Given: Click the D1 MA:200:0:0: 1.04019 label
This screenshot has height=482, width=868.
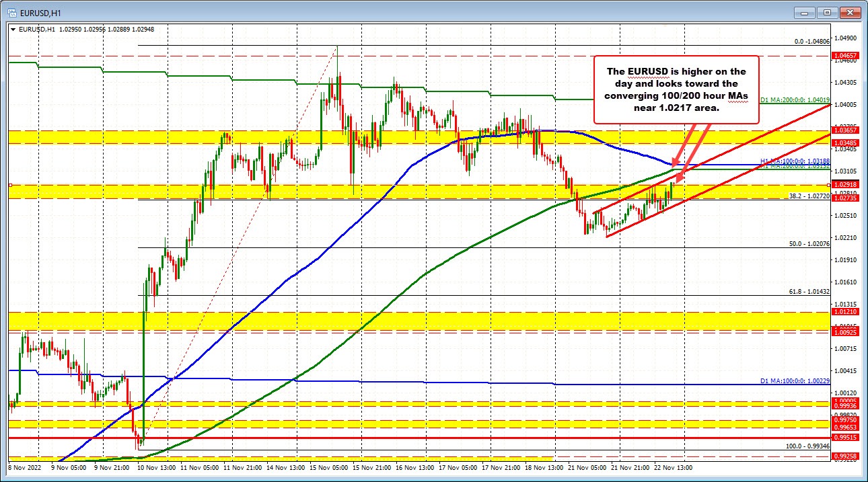Looking at the screenshot, I should pos(795,100).
